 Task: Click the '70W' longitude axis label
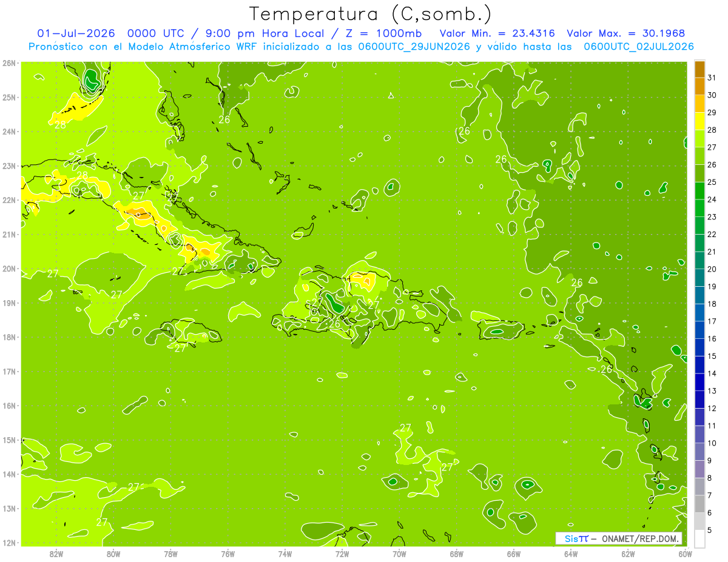point(399,554)
